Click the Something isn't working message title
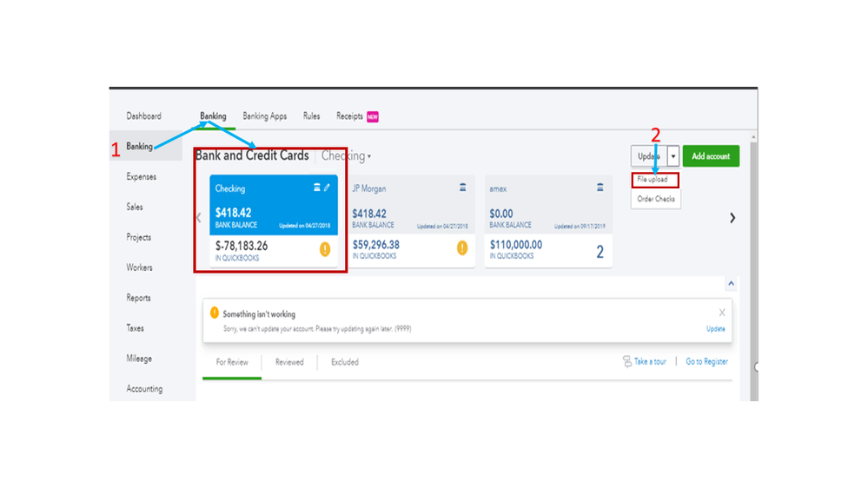Viewport: 868px width, 488px height. click(259, 313)
